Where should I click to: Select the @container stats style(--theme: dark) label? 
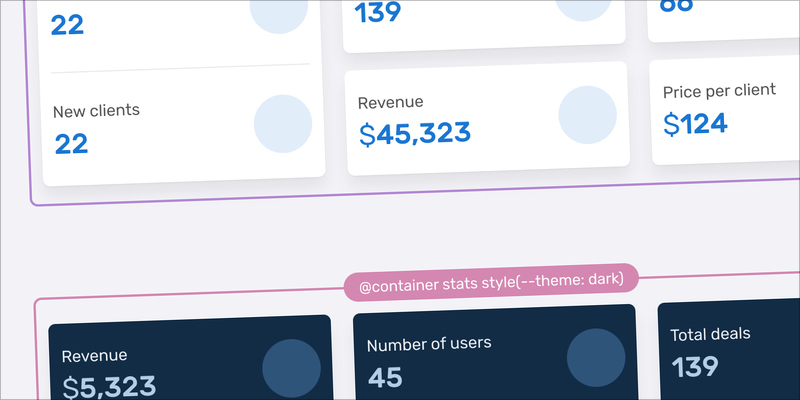[x=491, y=283]
